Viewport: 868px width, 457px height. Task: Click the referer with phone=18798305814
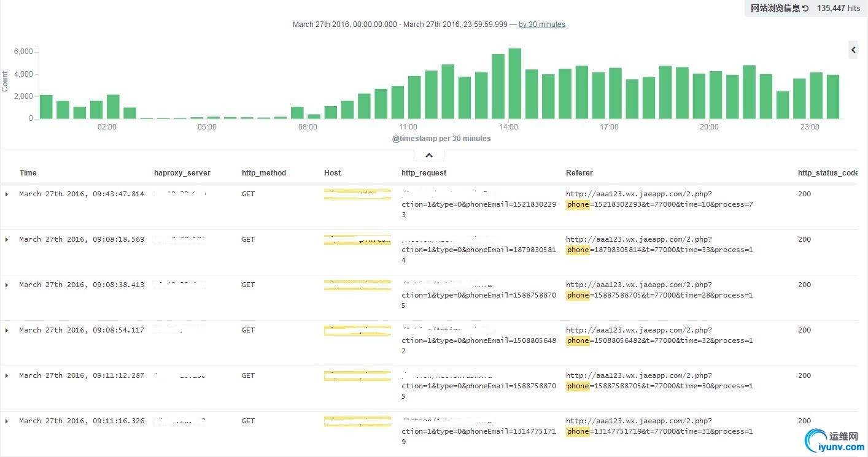pyautogui.click(x=659, y=245)
